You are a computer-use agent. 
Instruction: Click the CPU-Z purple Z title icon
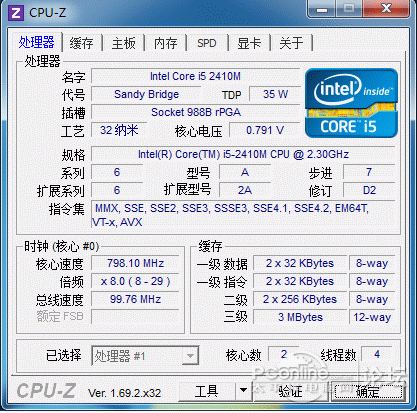pos(16,13)
